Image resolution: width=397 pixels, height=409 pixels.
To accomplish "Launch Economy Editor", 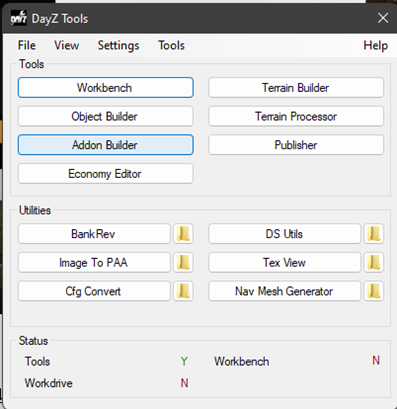I will [106, 174].
